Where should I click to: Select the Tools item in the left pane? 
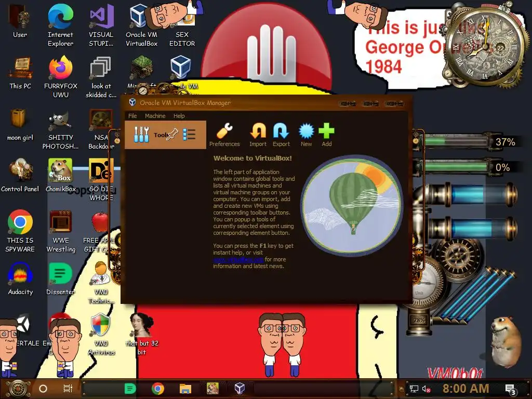pos(165,135)
